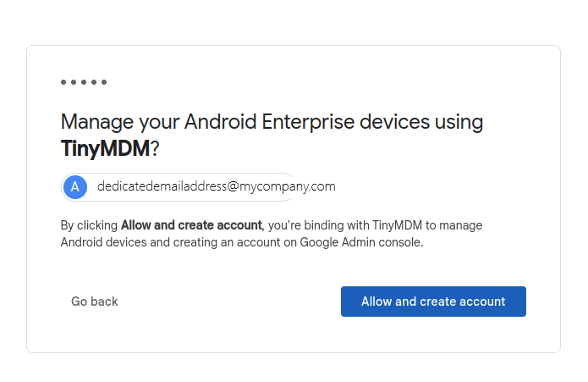Click "Android devices" in the description
This screenshot has height=382, width=588.
(x=103, y=242)
